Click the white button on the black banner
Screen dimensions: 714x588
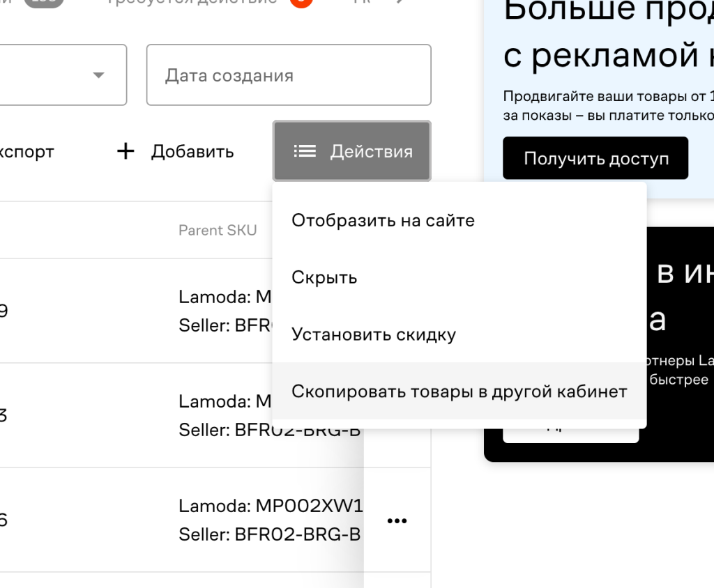tap(570, 435)
